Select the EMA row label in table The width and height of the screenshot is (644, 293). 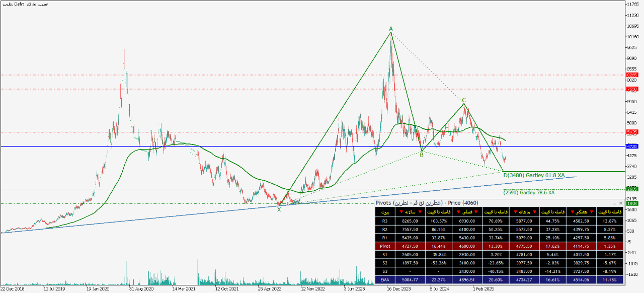coord(385,279)
